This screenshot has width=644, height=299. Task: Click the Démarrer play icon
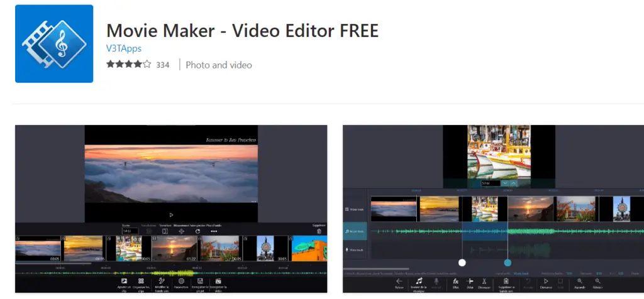(x=546, y=281)
